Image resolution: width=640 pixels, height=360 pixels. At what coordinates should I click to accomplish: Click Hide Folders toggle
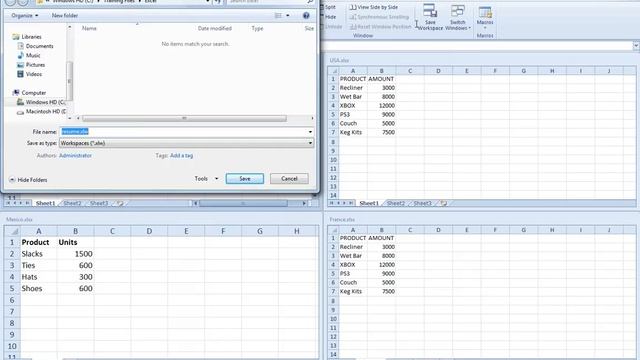(28, 180)
